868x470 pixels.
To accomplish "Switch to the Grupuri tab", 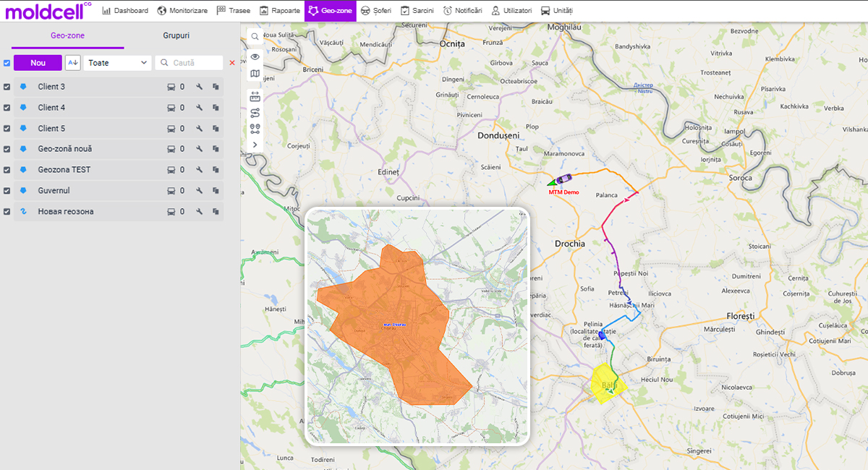I will [x=176, y=35].
